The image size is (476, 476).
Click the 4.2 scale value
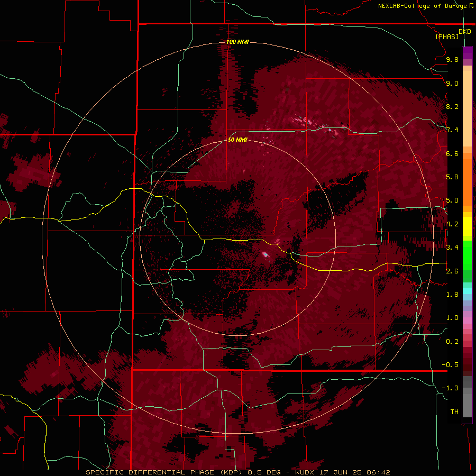(452, 224)
